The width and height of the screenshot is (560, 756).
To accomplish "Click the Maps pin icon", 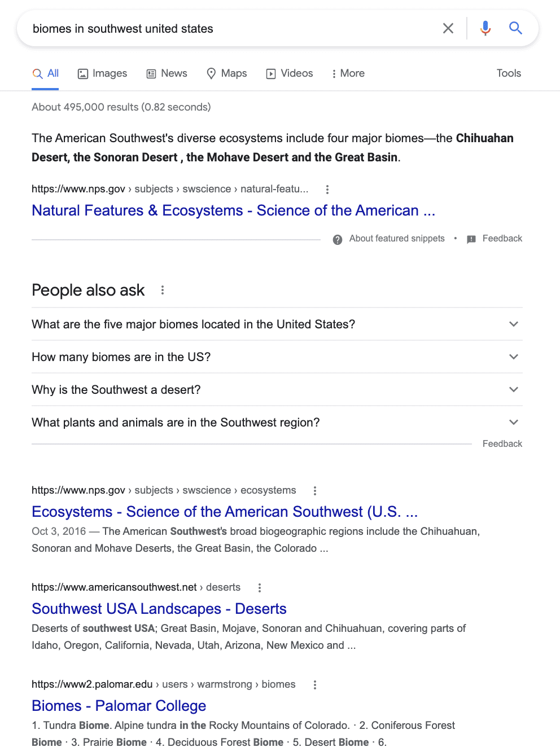I will [211, 73].
